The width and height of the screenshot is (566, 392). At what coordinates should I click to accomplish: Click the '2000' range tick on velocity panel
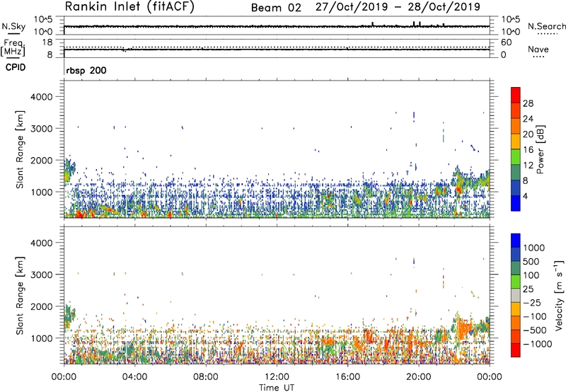click(41, 306)
